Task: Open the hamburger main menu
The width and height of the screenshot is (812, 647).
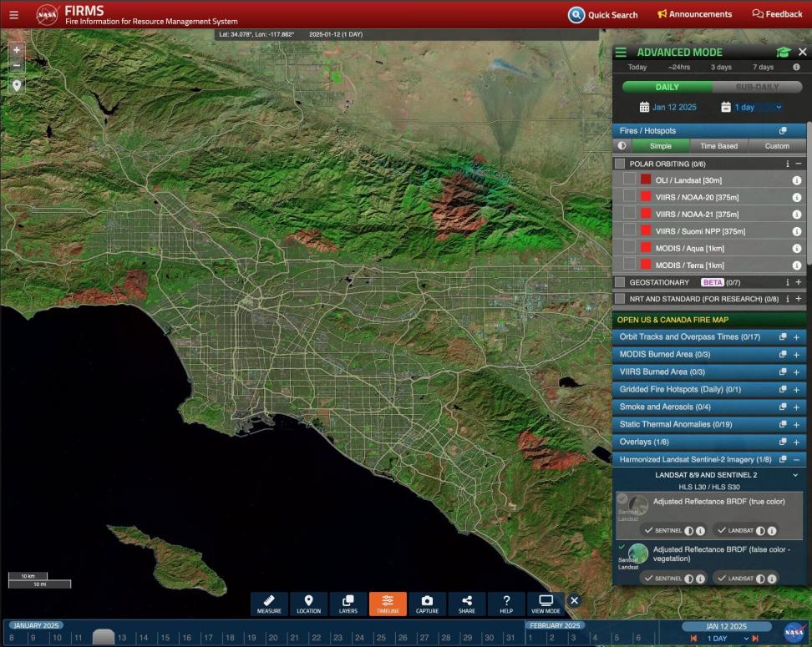Action: [14, 14]
